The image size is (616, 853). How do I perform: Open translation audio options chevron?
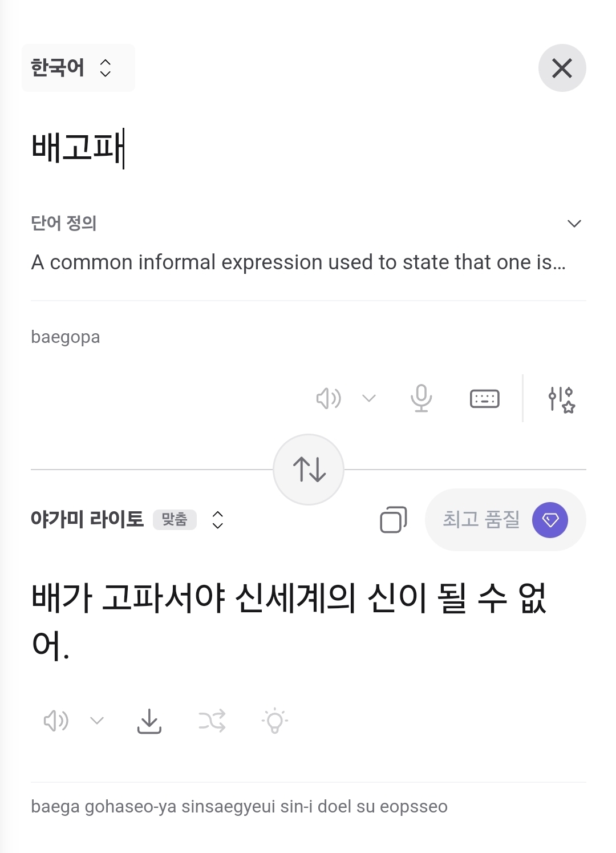coord(97,721)
